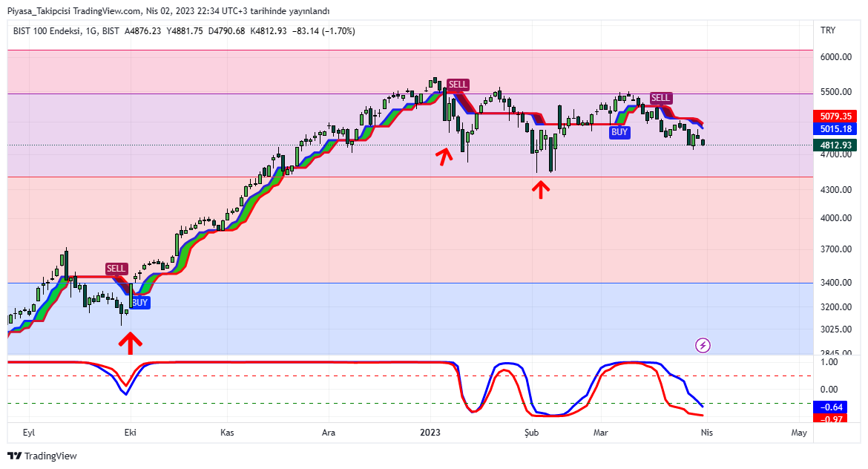868x469 pixels.
Task: Click the 3700.00 price axis value
Action: (836, 249)
